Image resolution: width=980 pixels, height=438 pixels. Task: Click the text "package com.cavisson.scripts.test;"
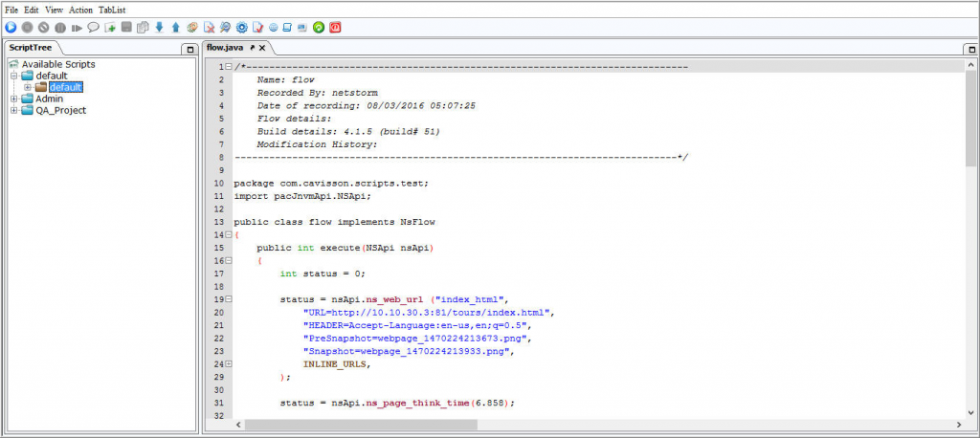[x=331, y=183]
